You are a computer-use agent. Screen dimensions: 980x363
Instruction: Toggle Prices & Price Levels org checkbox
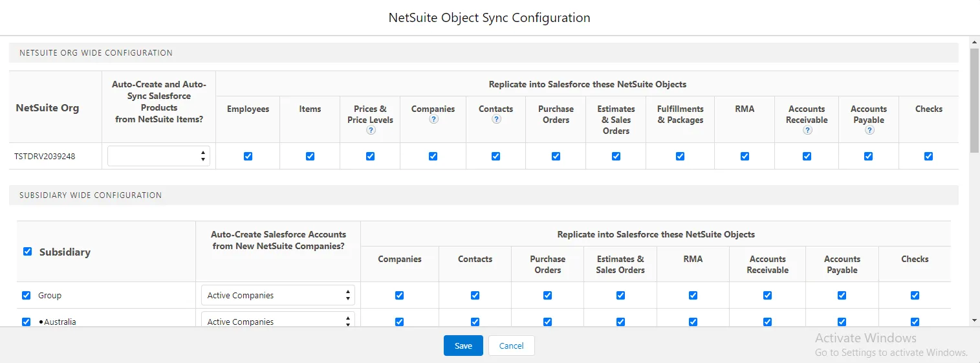pyautogui.click(x=370, y=156)
